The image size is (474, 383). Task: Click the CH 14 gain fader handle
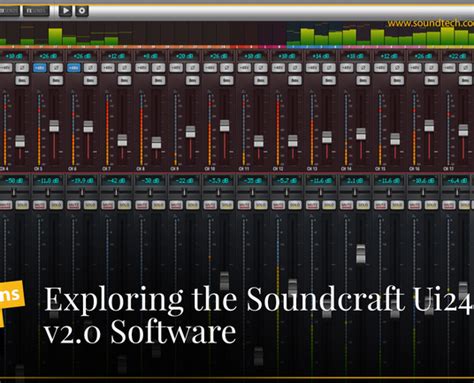(x=361, y=134)
